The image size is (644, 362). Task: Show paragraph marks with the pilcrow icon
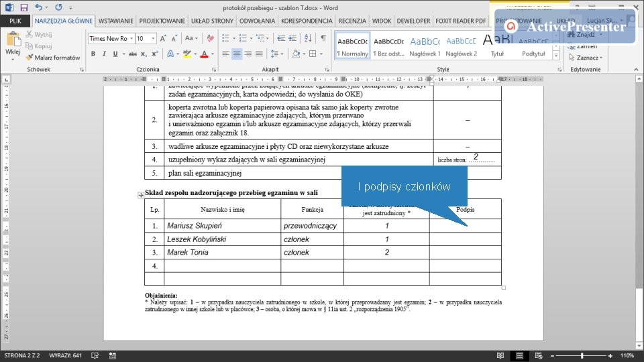pos(323,39)
